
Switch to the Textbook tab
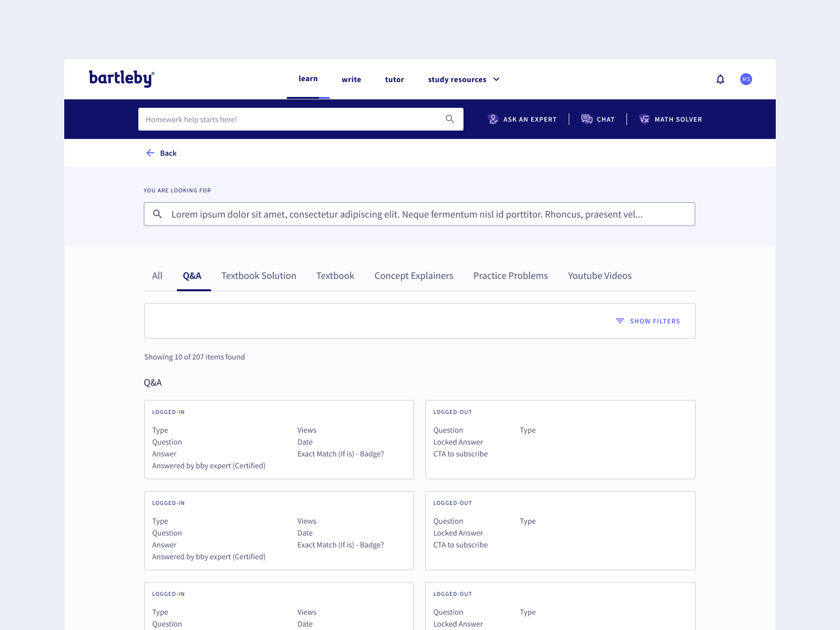point(336,276)
